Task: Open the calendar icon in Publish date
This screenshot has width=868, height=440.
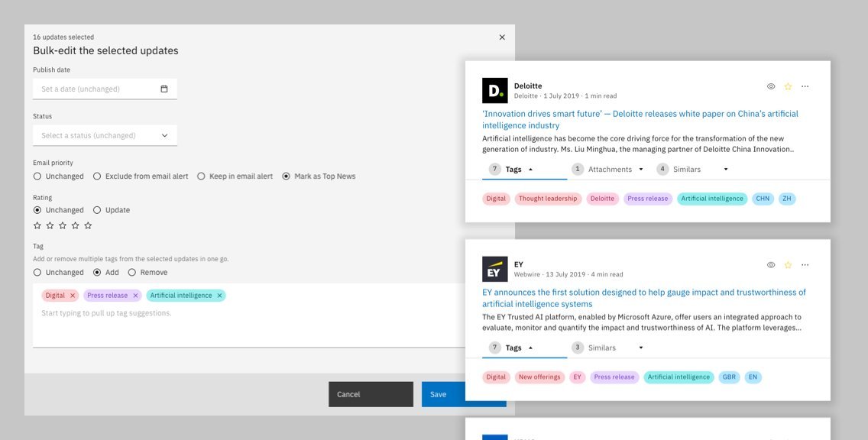Action: tap(164, 89)
